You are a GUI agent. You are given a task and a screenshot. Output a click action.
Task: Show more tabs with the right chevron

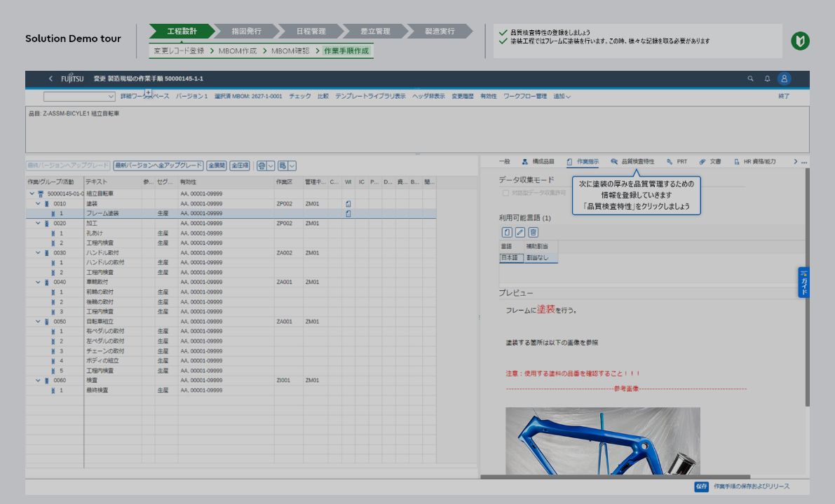(795, 161)
